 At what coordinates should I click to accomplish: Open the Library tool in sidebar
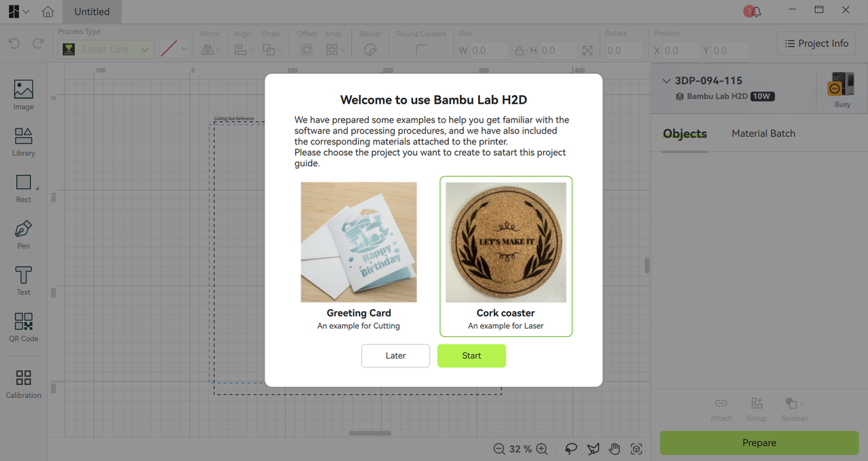pyautogui.click(x=23, y=141)
